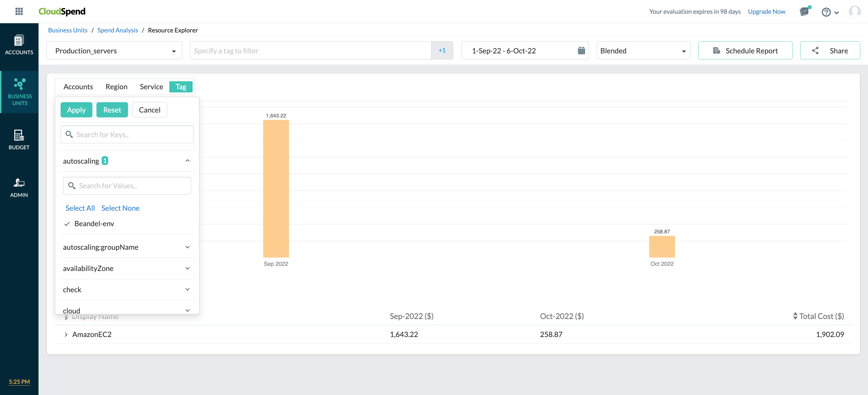868x395 pixels.
Task: Open the Budget sidebar icon
Action: click(19, 140)
